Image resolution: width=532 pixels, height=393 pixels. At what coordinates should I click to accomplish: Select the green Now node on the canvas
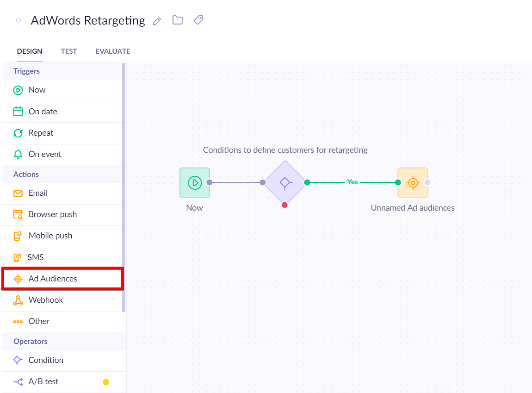pyautogui.click(x=195, y=182)
